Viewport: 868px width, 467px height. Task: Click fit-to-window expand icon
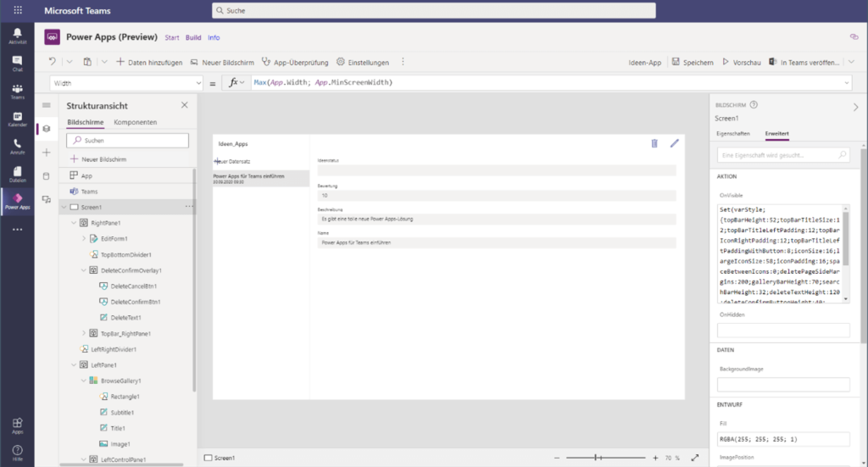coord(695,458)
